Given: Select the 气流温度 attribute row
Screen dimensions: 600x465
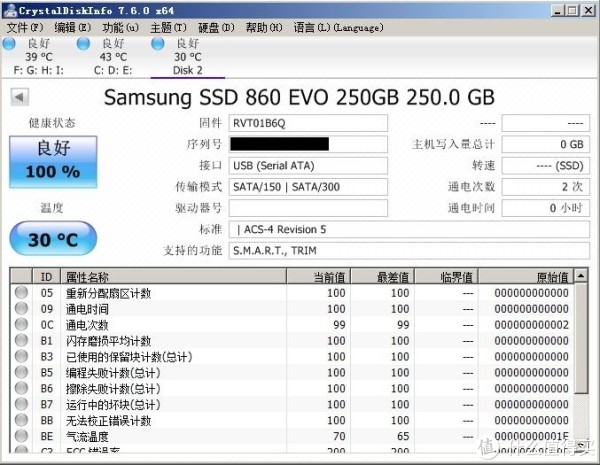Looking at the screenshot, I should (x=292, y=436).
